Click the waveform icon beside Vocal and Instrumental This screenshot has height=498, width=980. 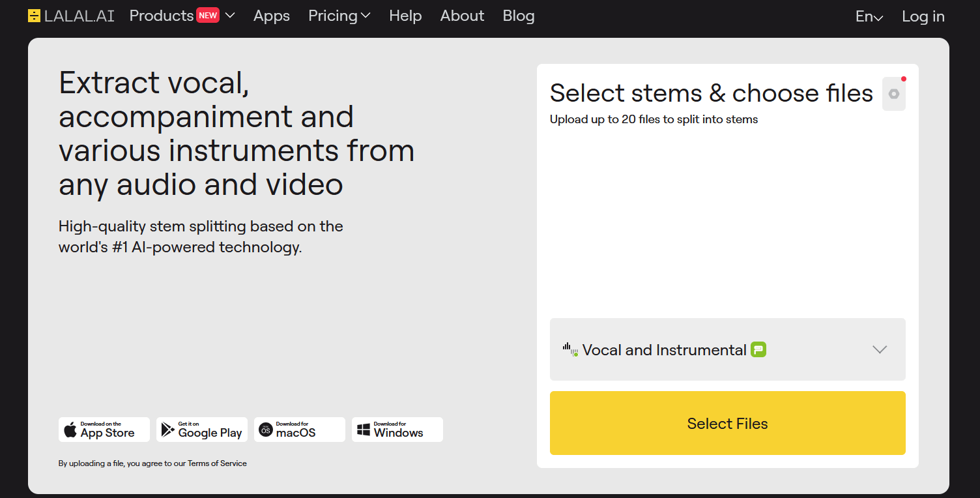tap(571, 349)
